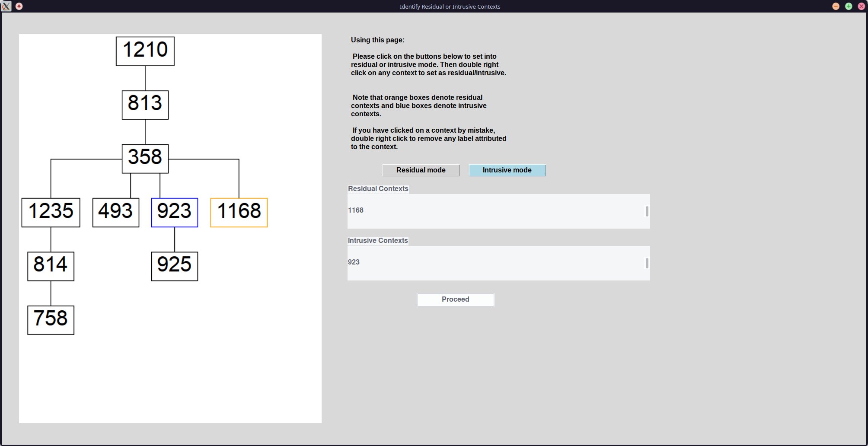The width and height of the screenshot is (868, 446).
Task: Select context box 758
Action: coord(51,320)
